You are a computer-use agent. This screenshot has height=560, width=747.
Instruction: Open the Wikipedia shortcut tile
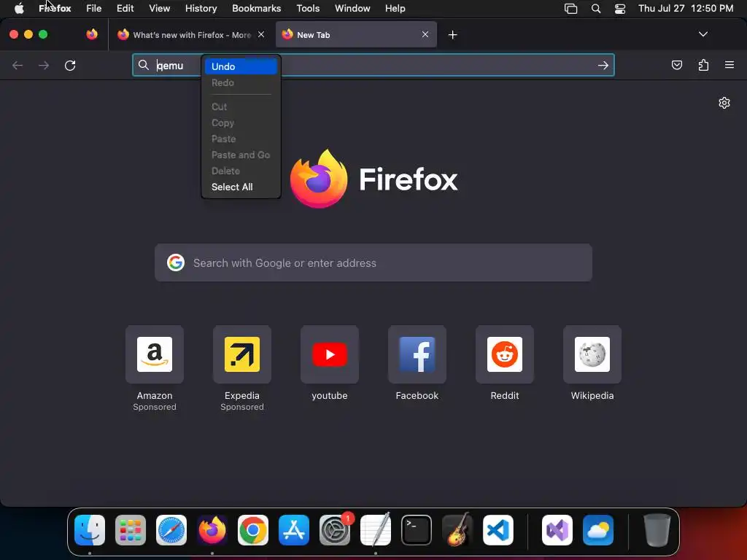(x=592, y=354)
